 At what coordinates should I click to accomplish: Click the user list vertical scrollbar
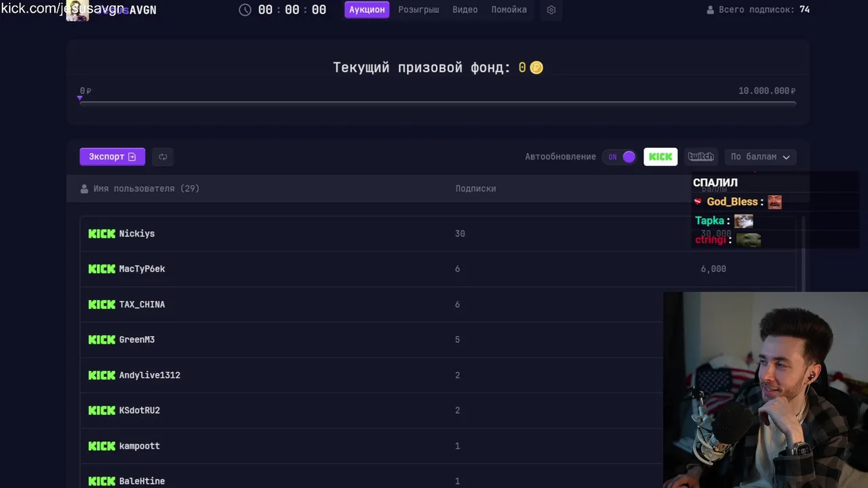pyautogui.click(x=804, y=255)
